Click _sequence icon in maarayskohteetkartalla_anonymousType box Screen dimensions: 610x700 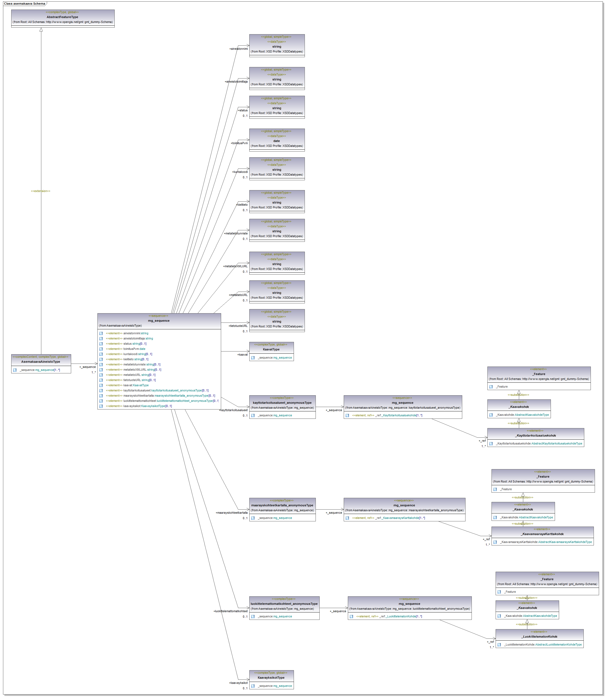tap(253, 518)
